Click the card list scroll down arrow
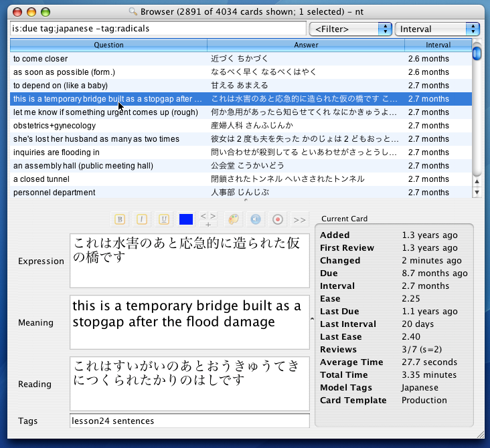 click(477, 193)
